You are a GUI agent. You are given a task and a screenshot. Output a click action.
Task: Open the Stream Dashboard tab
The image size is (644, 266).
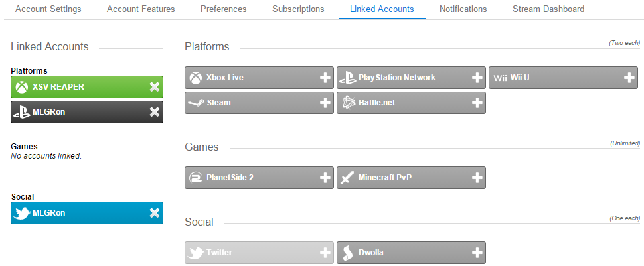coord(548,9)
